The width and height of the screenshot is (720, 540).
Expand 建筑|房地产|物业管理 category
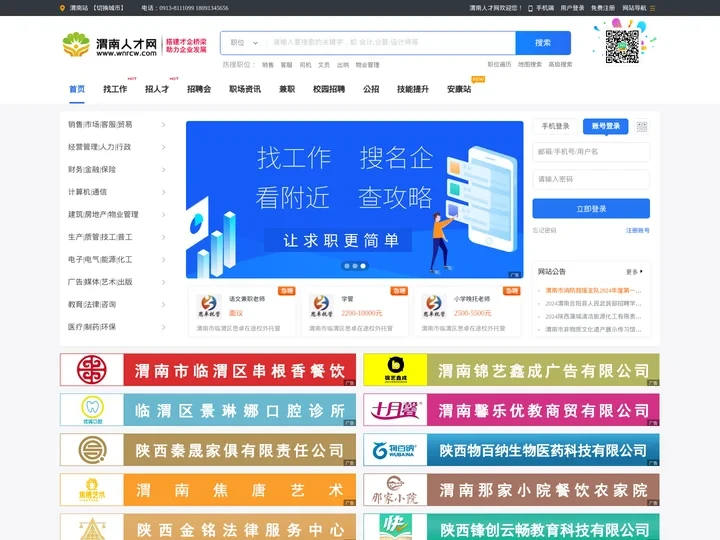pyautogui.click(x=117, y=214)
